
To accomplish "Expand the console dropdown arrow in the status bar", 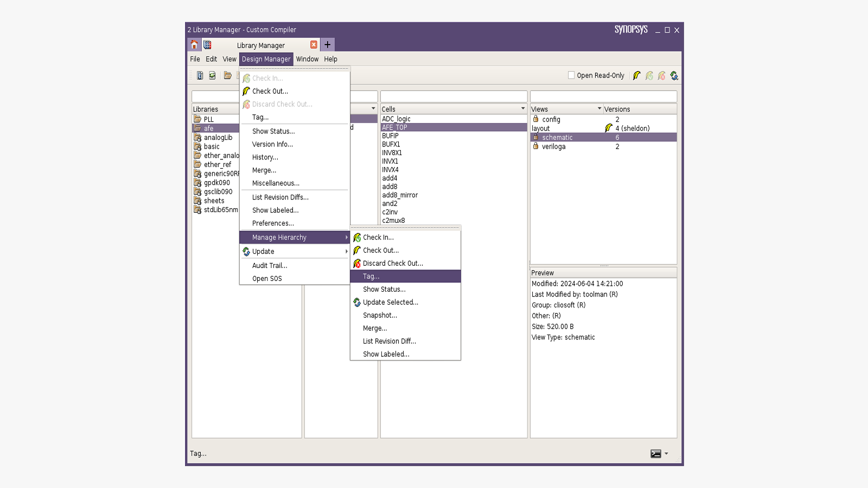I will click(x=666, y=454).
